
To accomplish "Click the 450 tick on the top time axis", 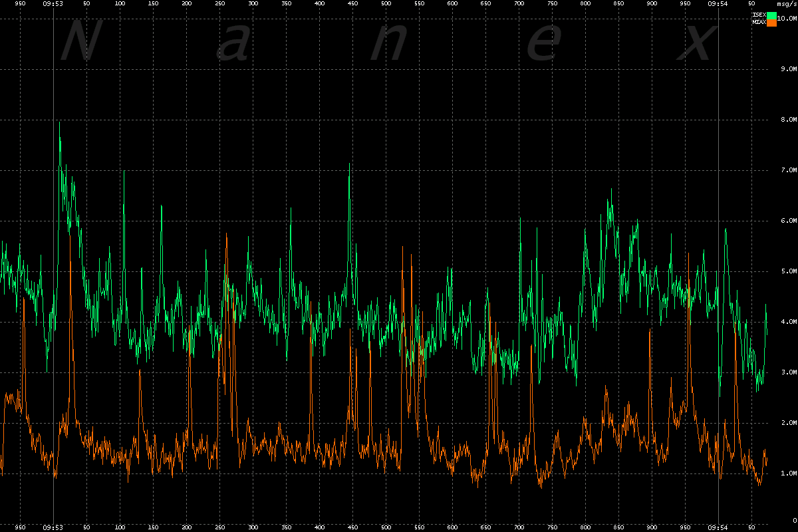I will pyautogui.click(x=352, y=4).
